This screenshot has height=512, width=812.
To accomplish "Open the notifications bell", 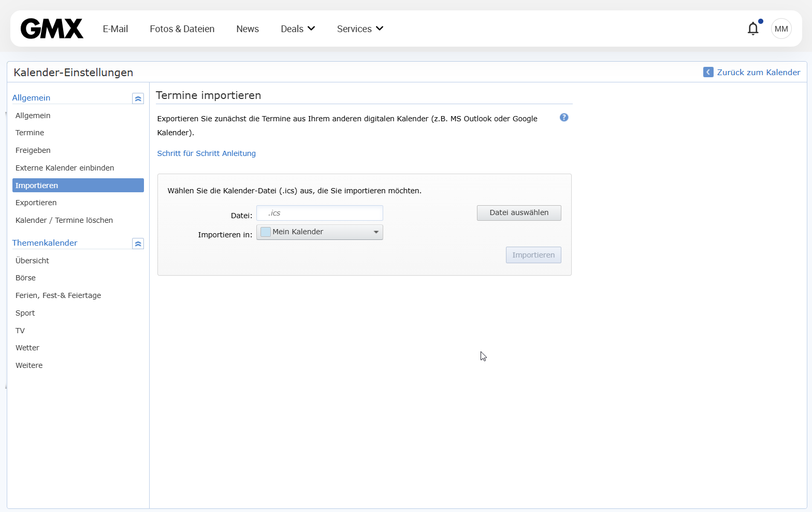I will (x=753, y=29).
